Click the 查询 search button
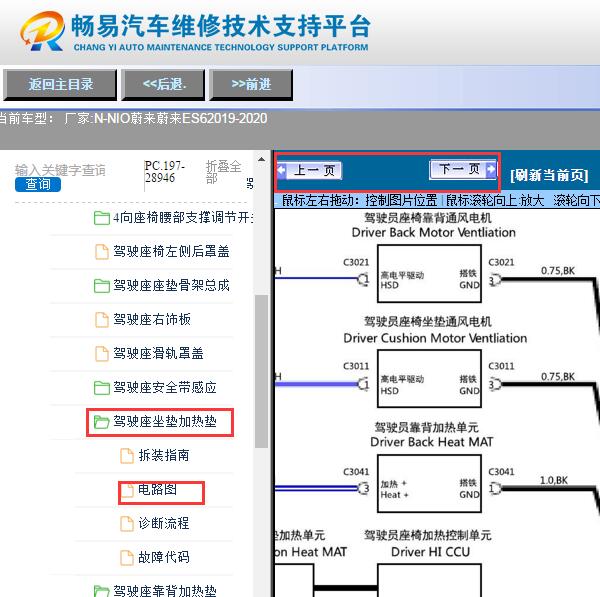The image size is (600, 597). coord(38,184)
